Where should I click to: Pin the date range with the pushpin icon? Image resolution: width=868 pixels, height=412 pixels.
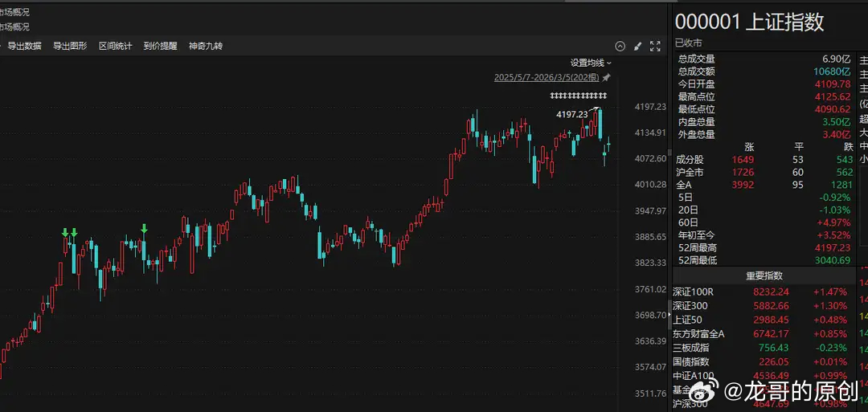[606, 77]
